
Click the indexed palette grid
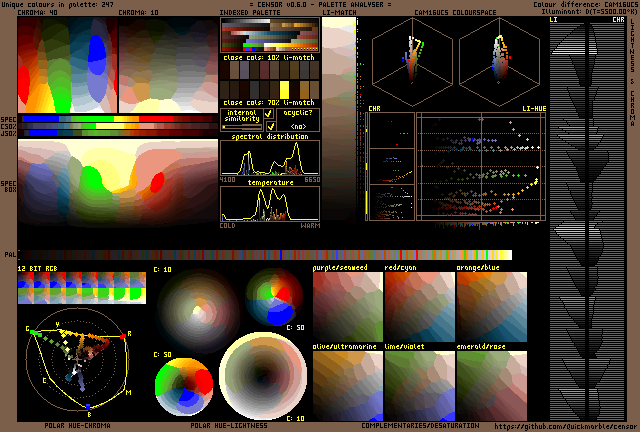[x=270, y=35]
